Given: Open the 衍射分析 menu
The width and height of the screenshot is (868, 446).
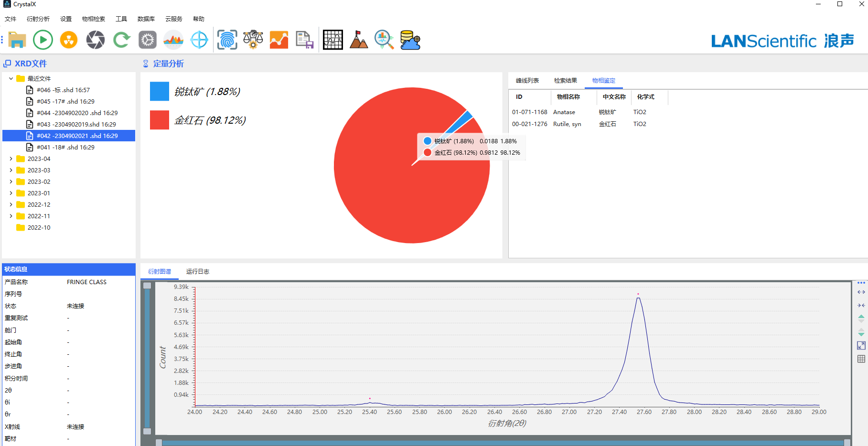Looking at the screenshot, I should (38, 19).
